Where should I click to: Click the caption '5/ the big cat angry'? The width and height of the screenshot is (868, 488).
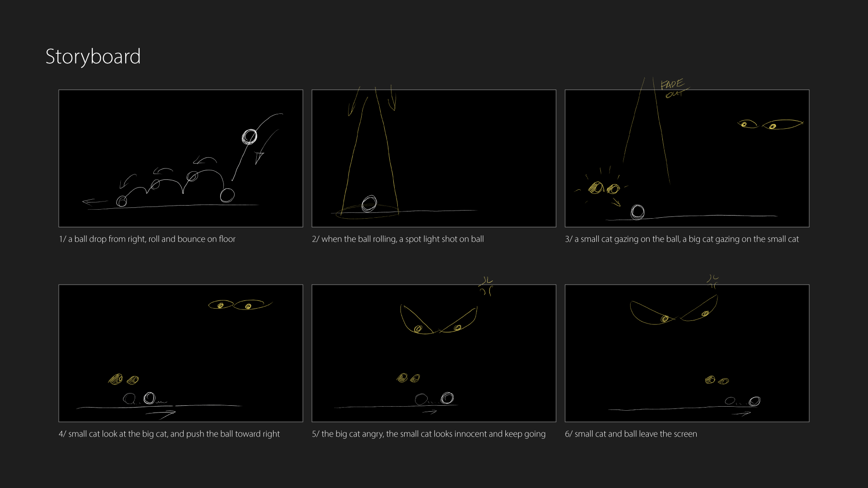(x=429, y=434)
